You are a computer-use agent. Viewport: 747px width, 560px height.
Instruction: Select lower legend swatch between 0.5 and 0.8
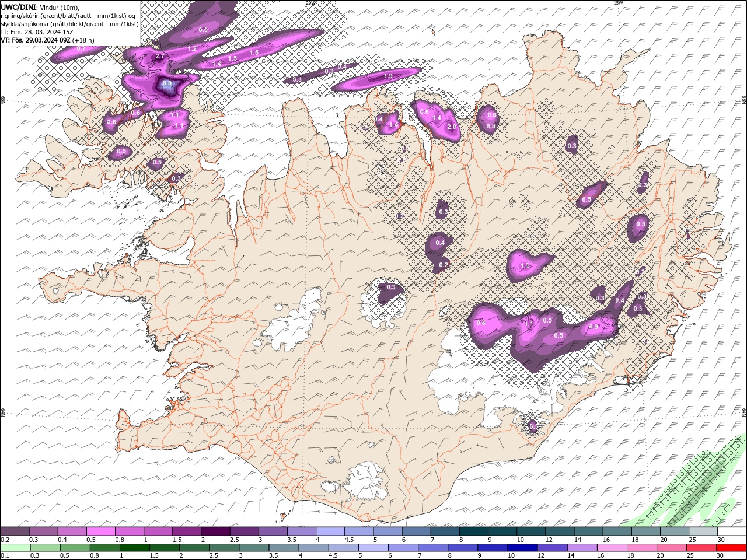pyautogui.click(x=75, y=547)
